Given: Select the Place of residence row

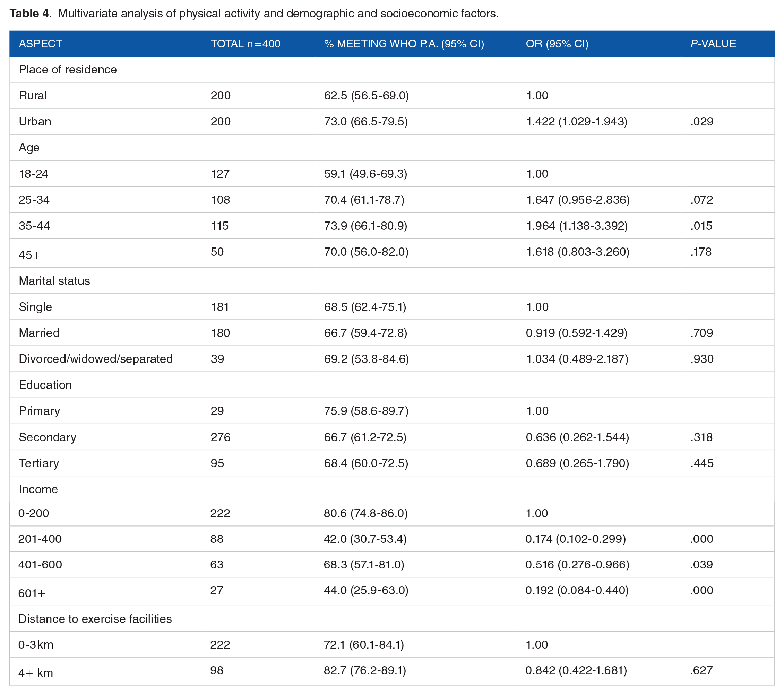Looking at the screenshot, I should coord(392,69).
